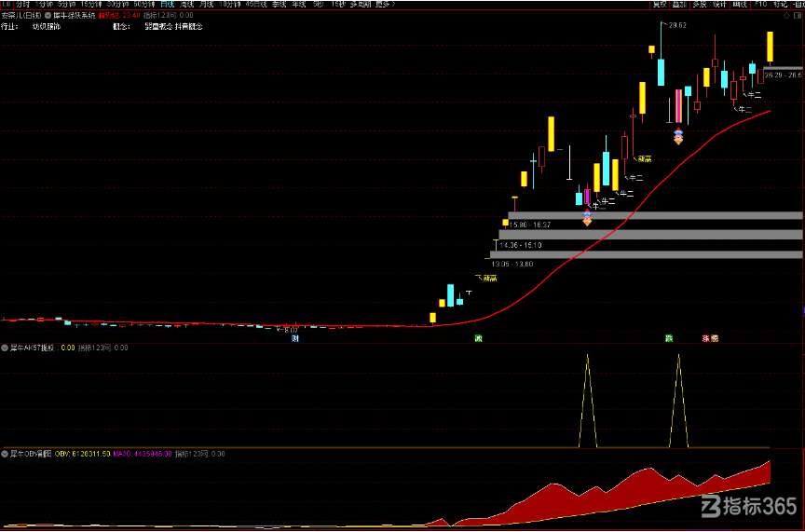Image resolution: width=805 pixels, height=532 pixels.
Task: Switch to 年线 yearly chart
Action: click(299, 4)
